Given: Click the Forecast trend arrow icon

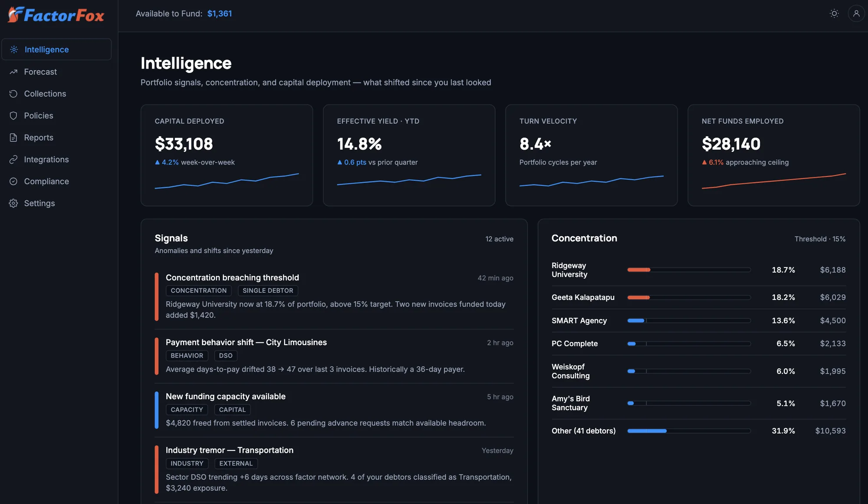Looking at the screenshot, I should point(13,72).
